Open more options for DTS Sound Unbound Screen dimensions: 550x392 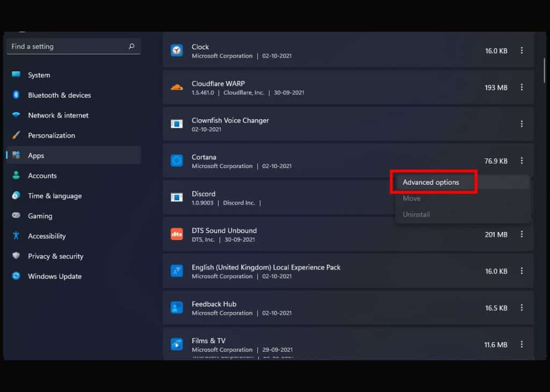522,234
